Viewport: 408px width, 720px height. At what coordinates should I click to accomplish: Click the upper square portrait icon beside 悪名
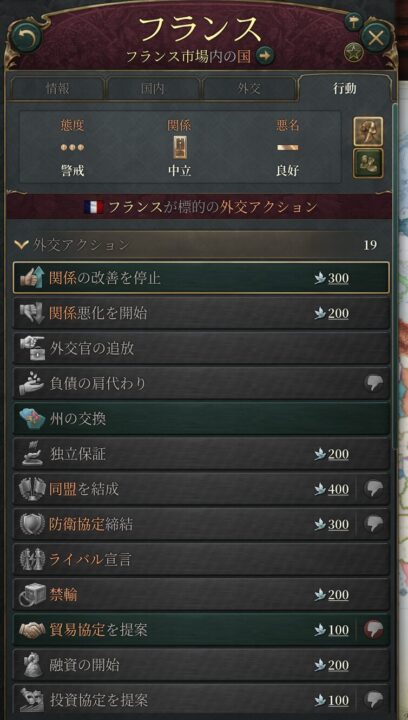click(x=368, y=131)
